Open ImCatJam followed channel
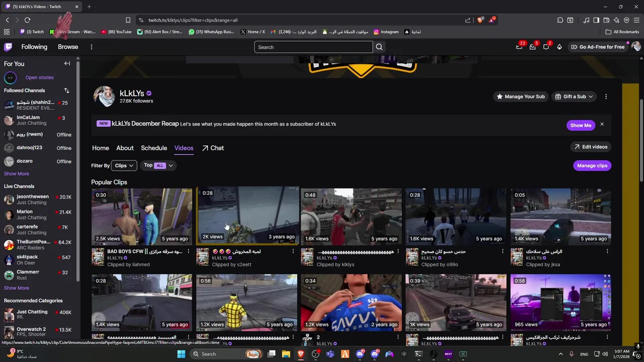644x362 pixels. 38,120
